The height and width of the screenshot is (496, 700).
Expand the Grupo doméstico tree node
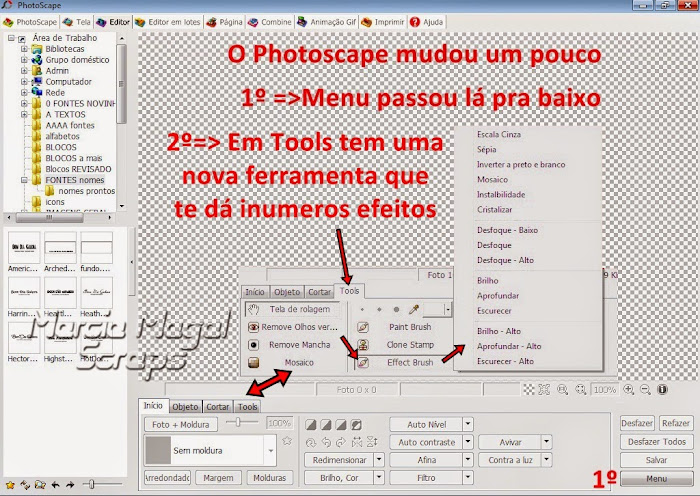coord(24,60)
